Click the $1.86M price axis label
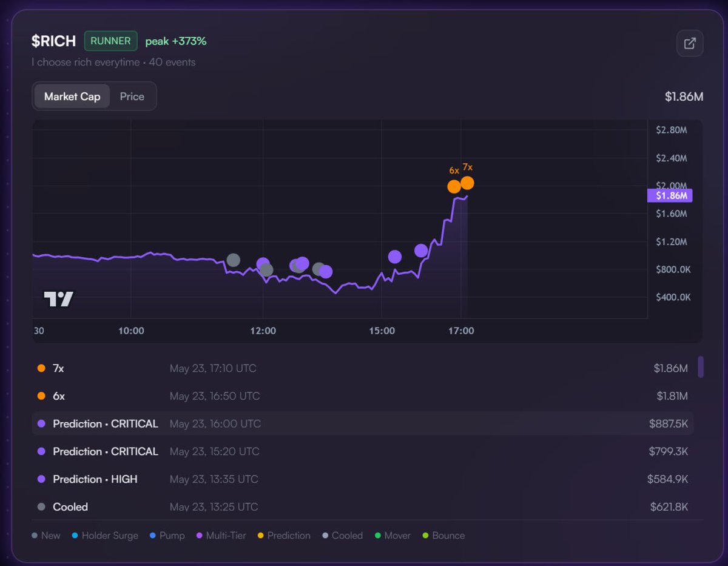The width and height of the screenshot is (728, 566). [670, 196]
